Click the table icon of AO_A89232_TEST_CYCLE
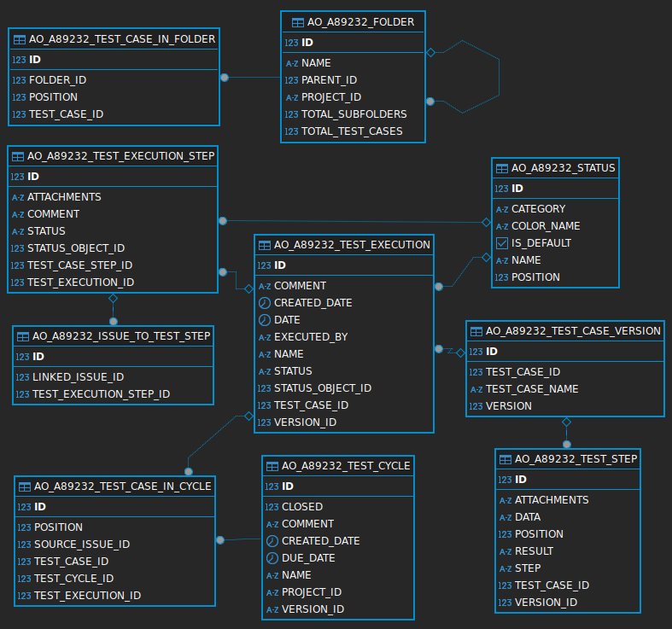 (272, 467)
